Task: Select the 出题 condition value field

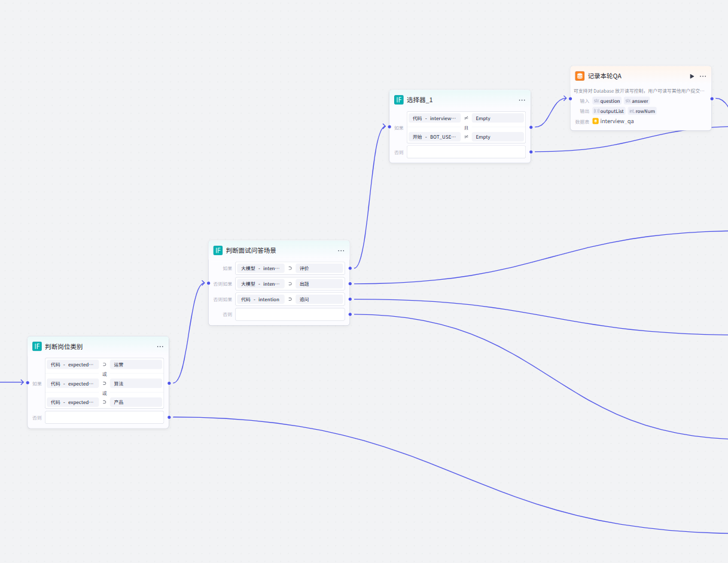Action: (x=319, y=284)
